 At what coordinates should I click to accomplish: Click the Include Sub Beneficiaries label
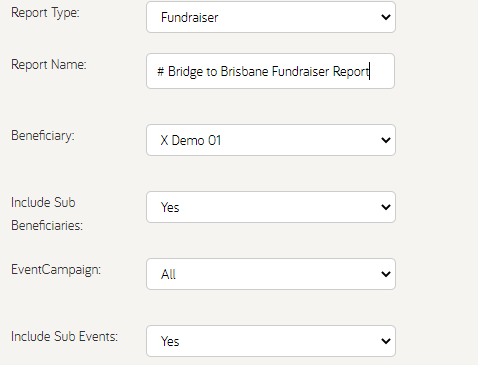click(47, 214)
